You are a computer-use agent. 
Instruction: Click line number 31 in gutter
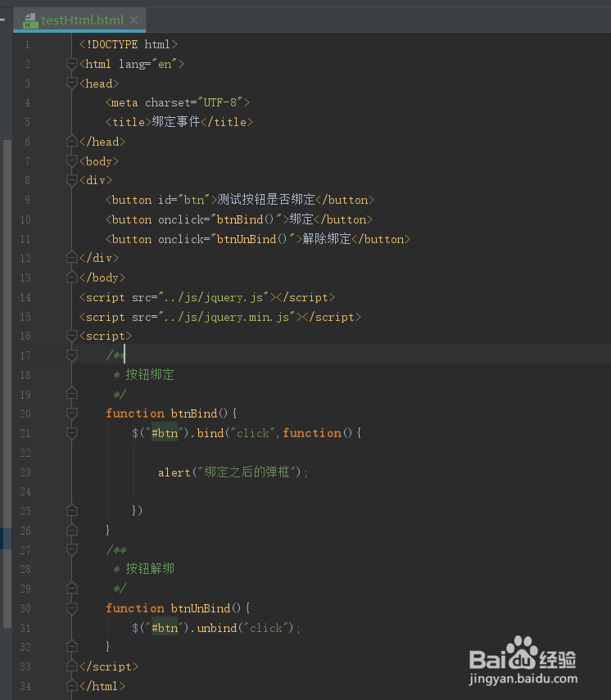[x=25, y=628]
